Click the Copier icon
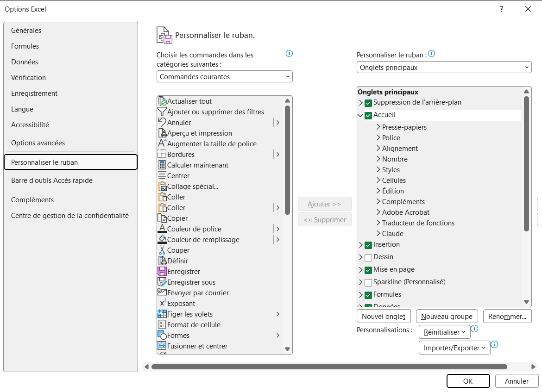Screen dimensions: 542x392 tap(162, 218)
